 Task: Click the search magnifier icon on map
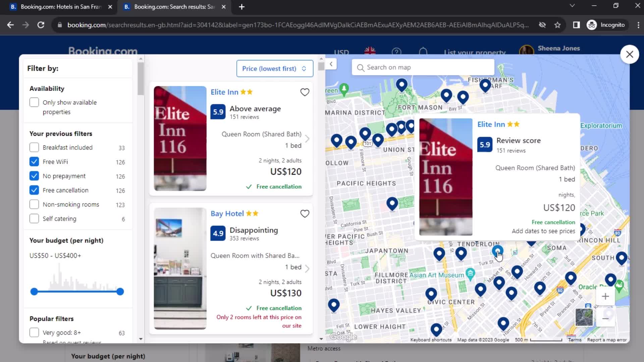tap(361, 68)
